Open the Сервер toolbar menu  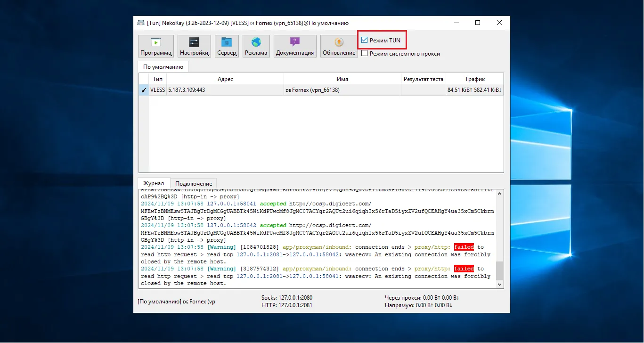(227, 46)
